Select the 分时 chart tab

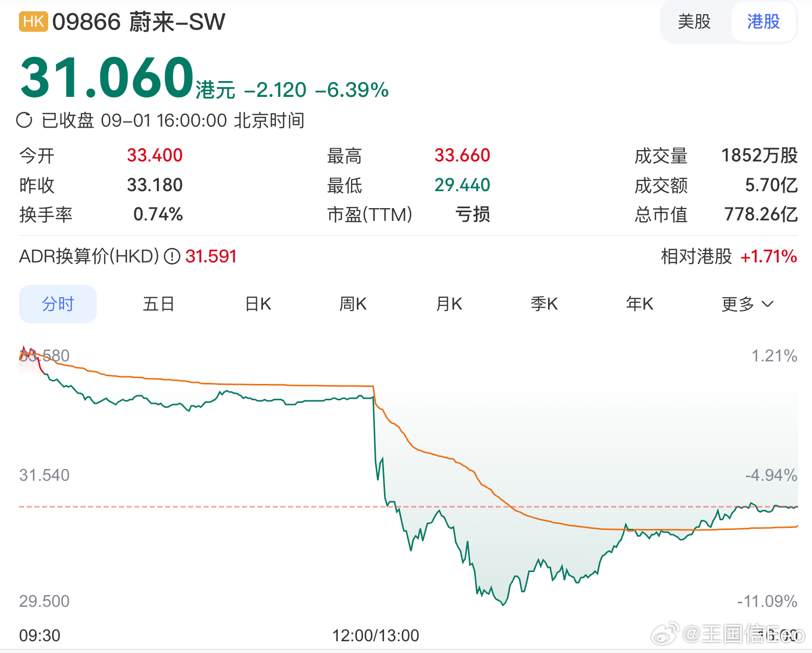pyautogui.click(x=58, y=304)
